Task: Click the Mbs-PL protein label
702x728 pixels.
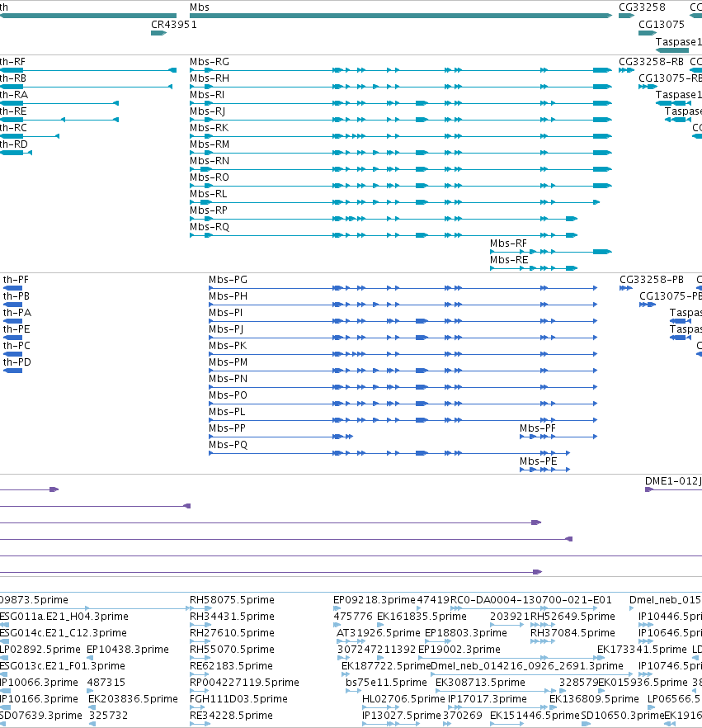Action: click(227, 412)
